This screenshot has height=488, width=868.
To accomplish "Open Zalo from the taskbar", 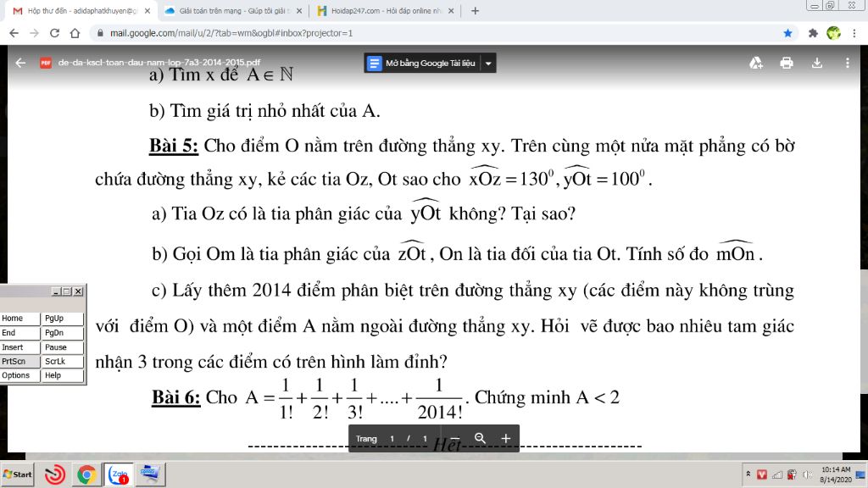I will (119, 474).
